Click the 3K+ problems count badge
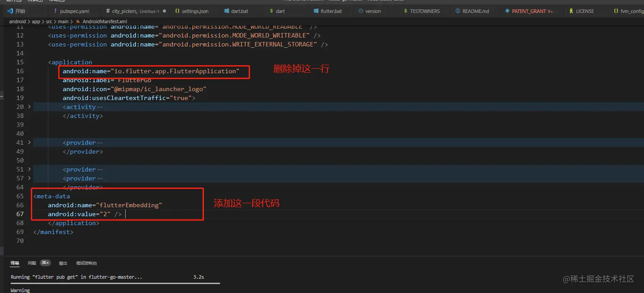The height and width of the screenshot is (293, 644). [x=45, y=263]
